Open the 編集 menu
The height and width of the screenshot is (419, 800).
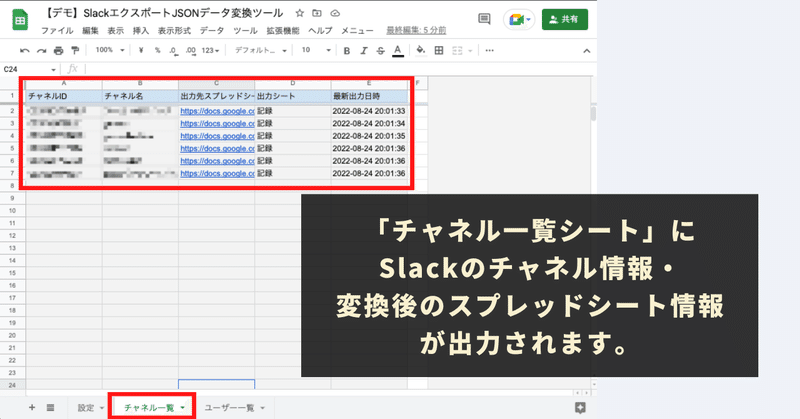coord(90,31)
